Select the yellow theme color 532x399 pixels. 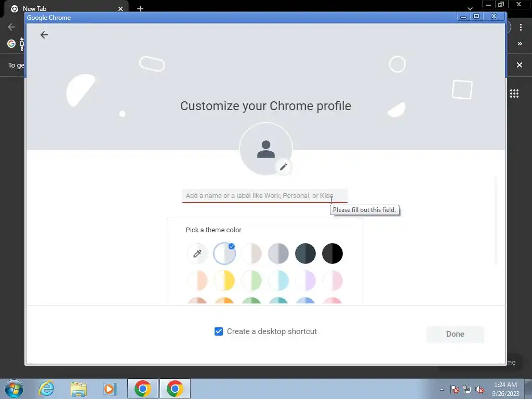click(x=224, y=281)
